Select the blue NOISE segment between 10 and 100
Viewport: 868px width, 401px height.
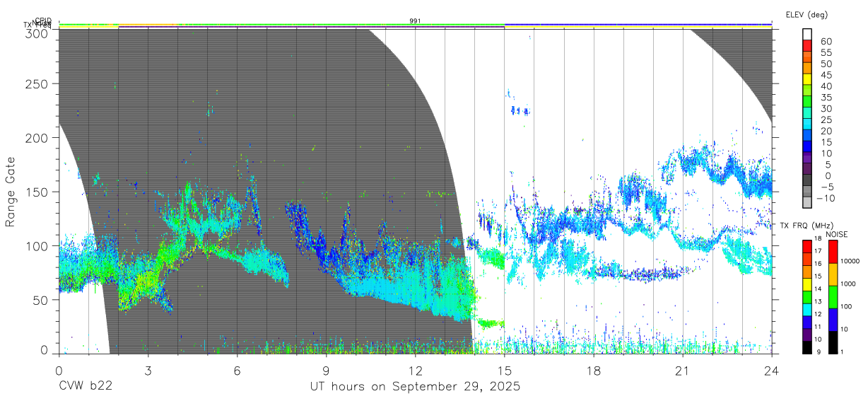[833, 320]
